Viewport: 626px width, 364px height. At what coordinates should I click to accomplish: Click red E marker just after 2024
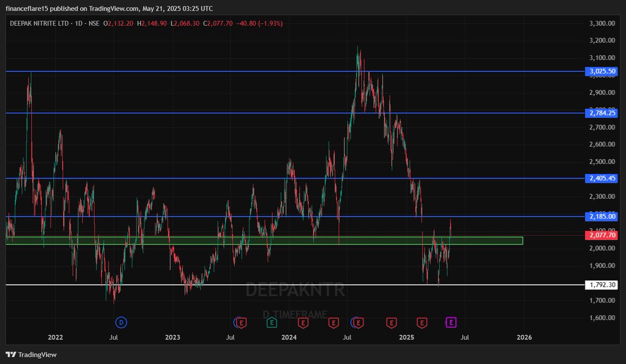click(x=304, y=322)
